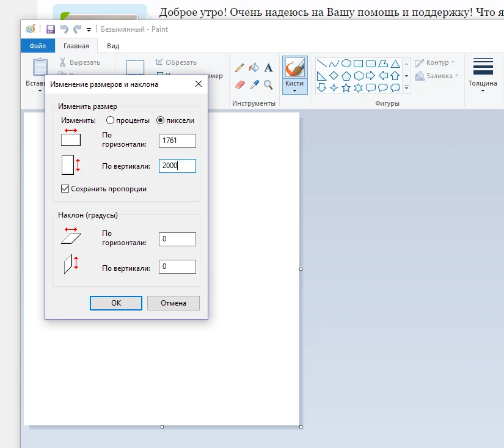Choose the oval callout shape
This screenshot has width=504, height=448.
pyautogui.click(x=383, y=87)
